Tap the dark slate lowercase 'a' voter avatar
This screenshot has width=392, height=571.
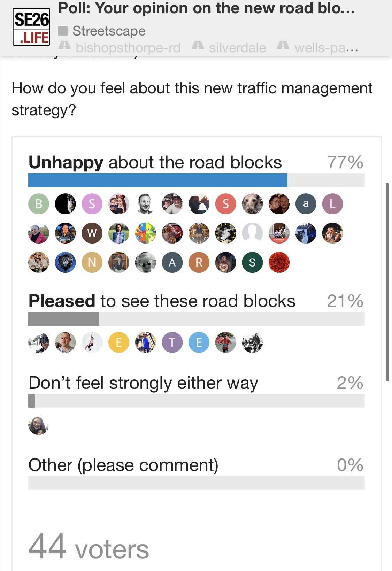point(306,204)
